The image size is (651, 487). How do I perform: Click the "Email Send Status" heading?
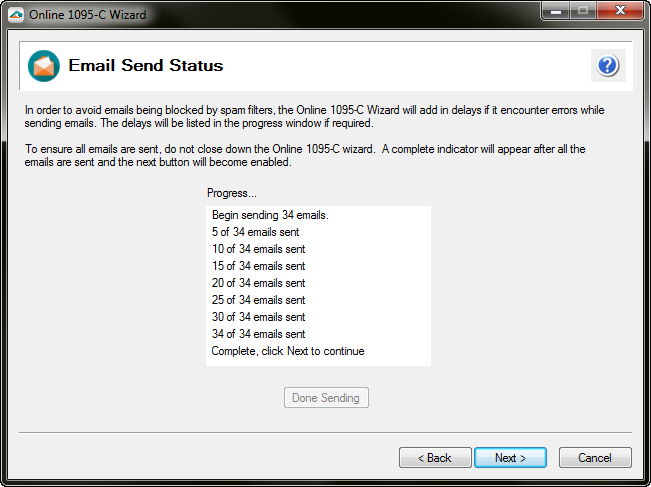coord(145,66)
